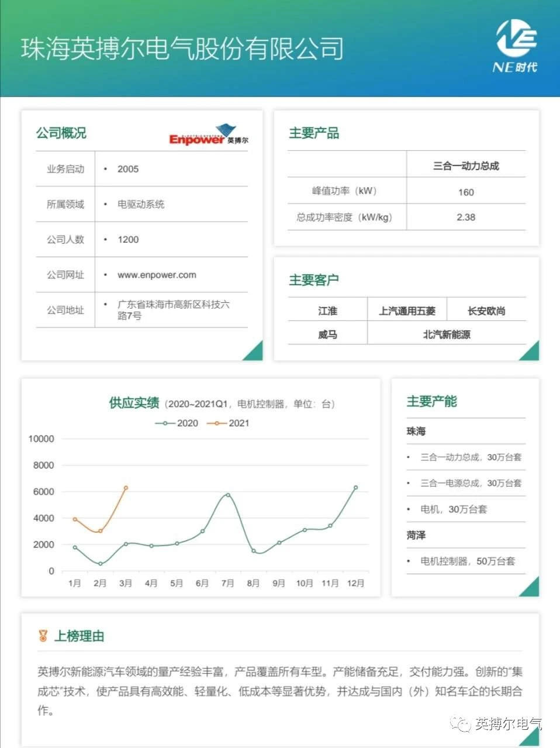Screen dimensions: 560x748
Task: Click the 北汽新能源 customer cell
Action: point(447,335)
